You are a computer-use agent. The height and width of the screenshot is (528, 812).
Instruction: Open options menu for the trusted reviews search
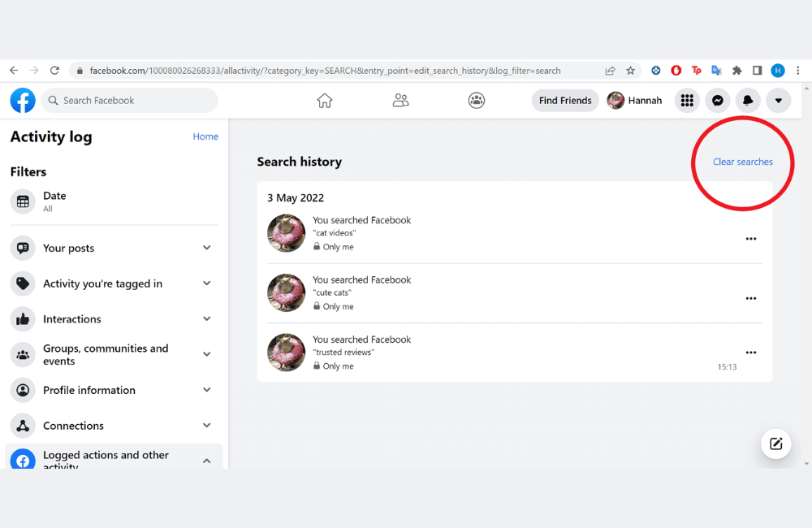point(751,352)
